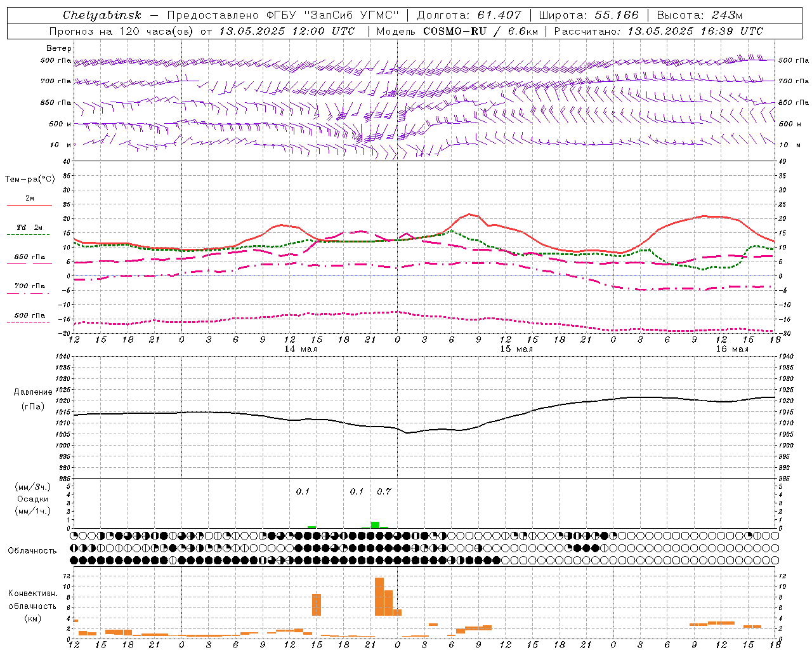812x650 pixels.
Task: Click the Модель COSMO-RU / 6.6км label
Action: [457, 31]
